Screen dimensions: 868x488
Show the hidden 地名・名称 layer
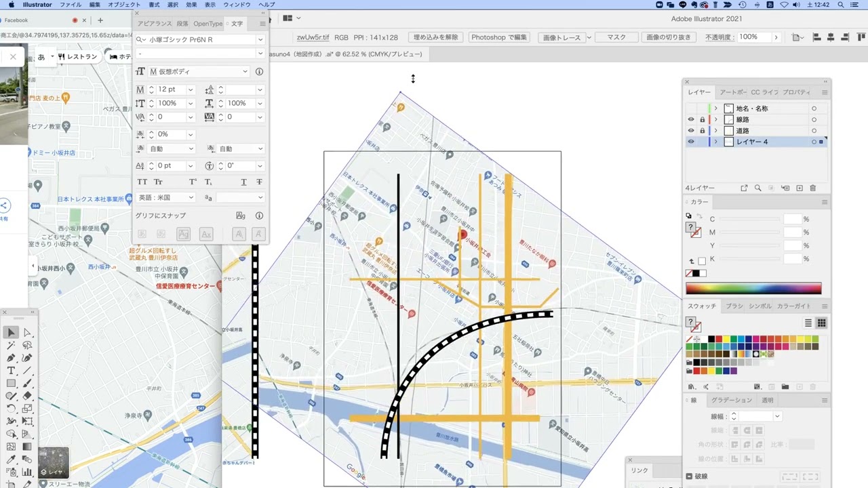click(691, 108)
